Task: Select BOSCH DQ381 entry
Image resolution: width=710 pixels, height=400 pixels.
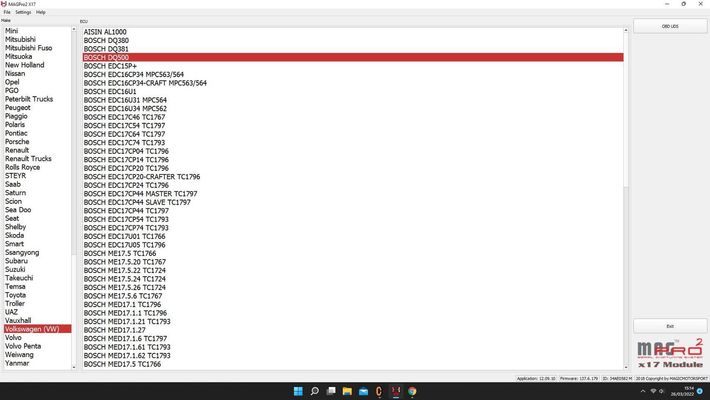Action: click(x=353, y=49)
